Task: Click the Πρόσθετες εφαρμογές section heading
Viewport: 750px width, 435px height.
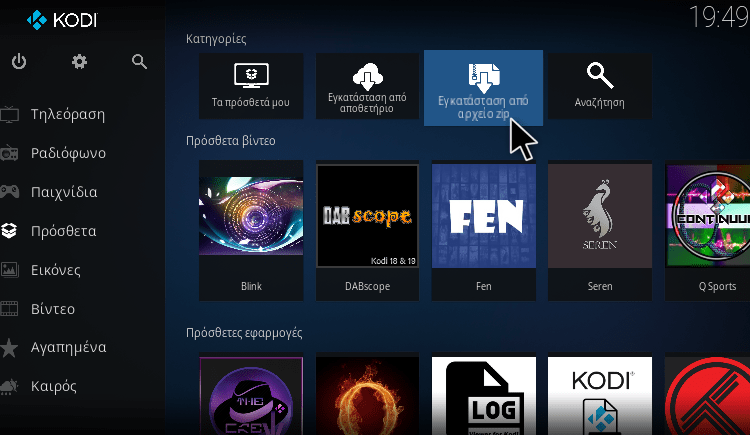Action: (244, 333)
